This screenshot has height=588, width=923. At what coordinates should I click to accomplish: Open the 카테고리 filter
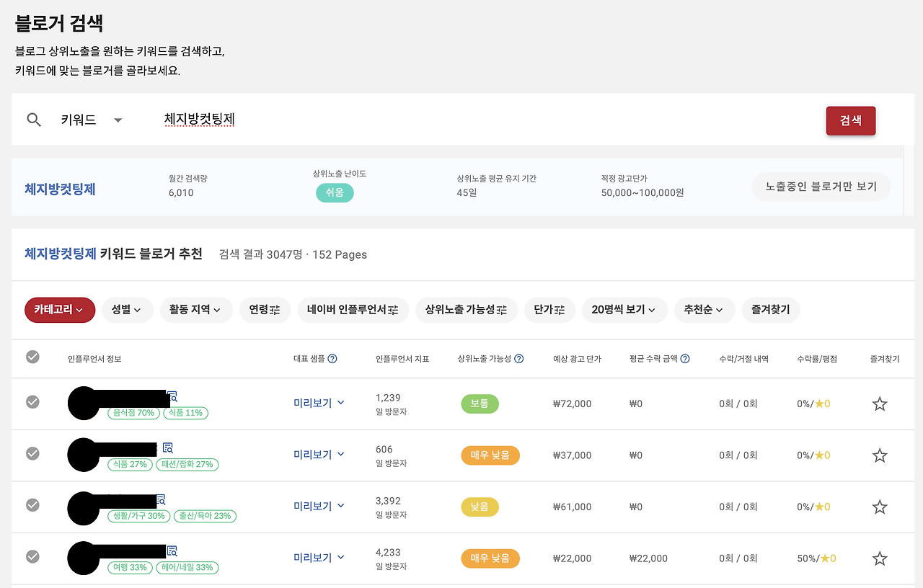click(x=60, y=310)
